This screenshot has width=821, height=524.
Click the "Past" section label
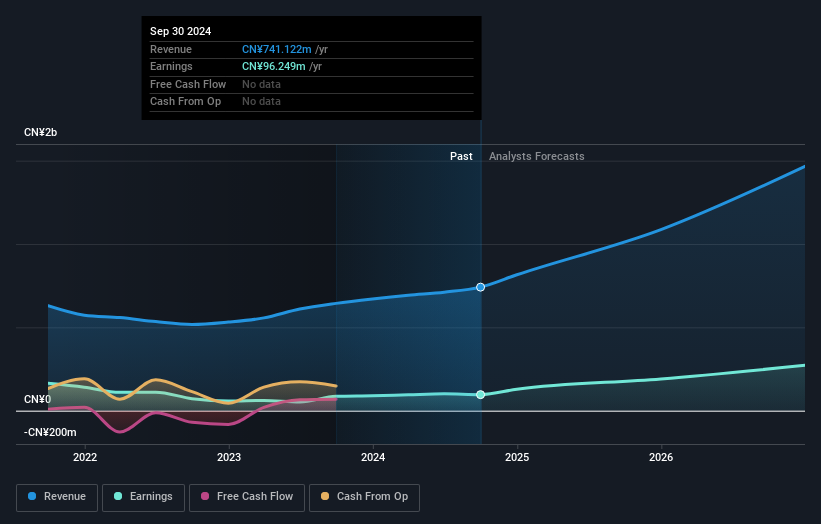click(461, 156)
